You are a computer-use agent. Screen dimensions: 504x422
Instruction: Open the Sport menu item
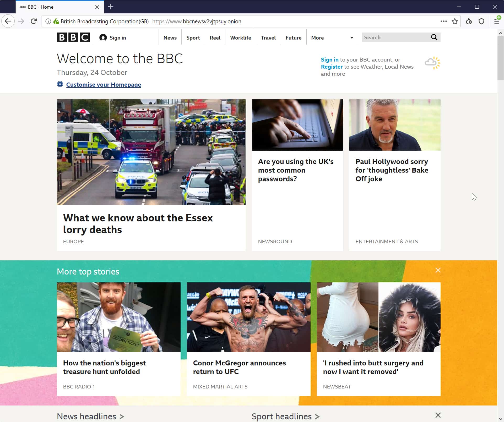[x=193, y=37]
